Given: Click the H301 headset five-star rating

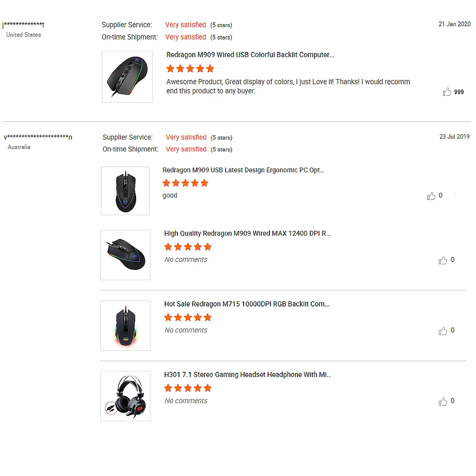Looking at the screenshot, I should 188,388.
